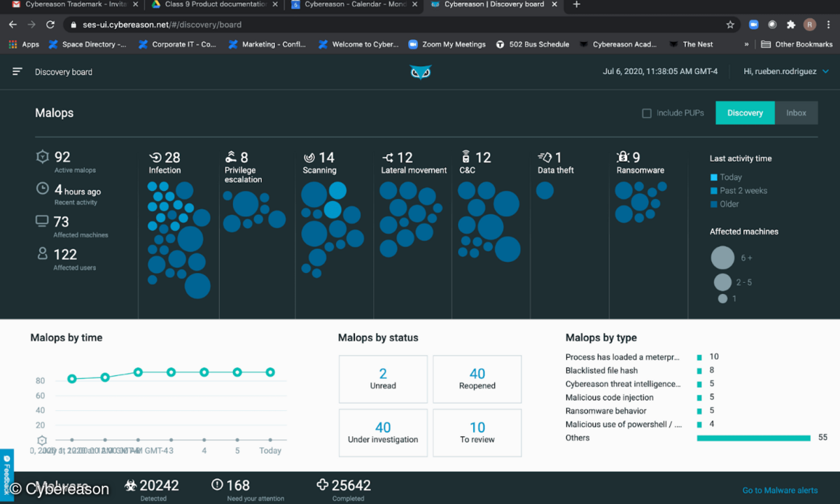
Task: Go back using browser back arrow
Action: tap(13, 24)
